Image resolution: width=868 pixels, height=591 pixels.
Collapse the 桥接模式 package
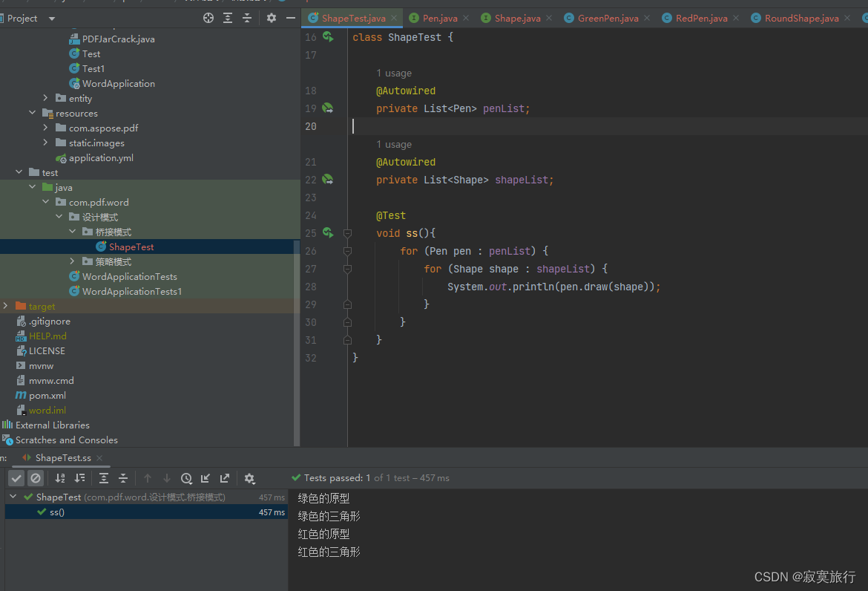(x=72, y=232)
